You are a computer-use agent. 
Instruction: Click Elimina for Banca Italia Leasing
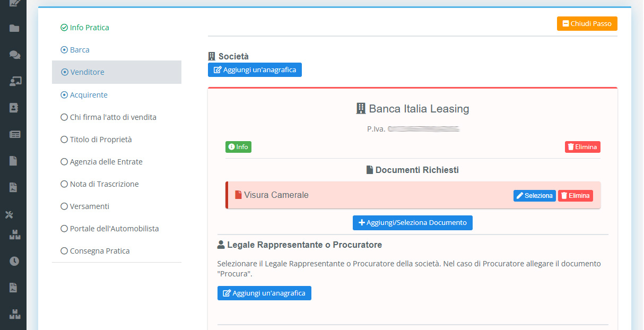pyautogui.click(x=582, y=147)
